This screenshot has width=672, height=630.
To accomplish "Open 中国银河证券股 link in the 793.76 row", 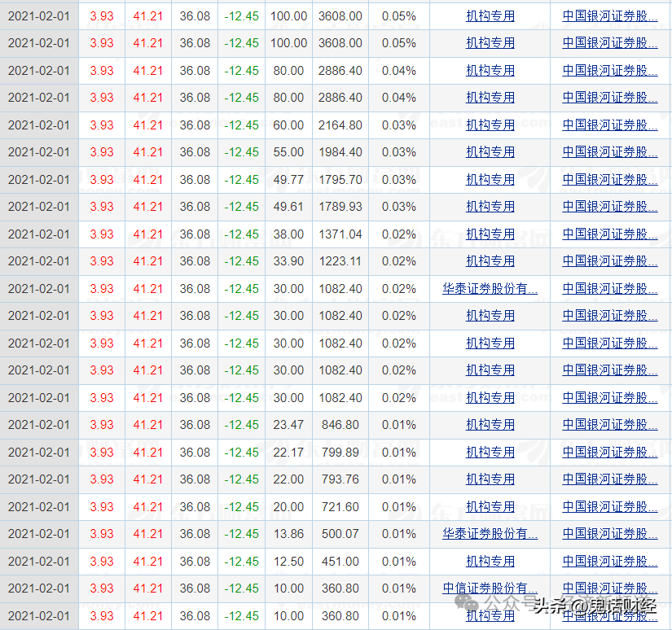I will [610, 479].
